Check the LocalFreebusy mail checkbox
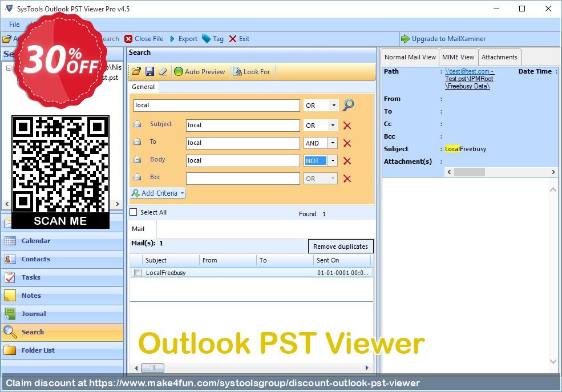This screenshot has height=392, width=562. pyautogui.click(x=138, y=273)
